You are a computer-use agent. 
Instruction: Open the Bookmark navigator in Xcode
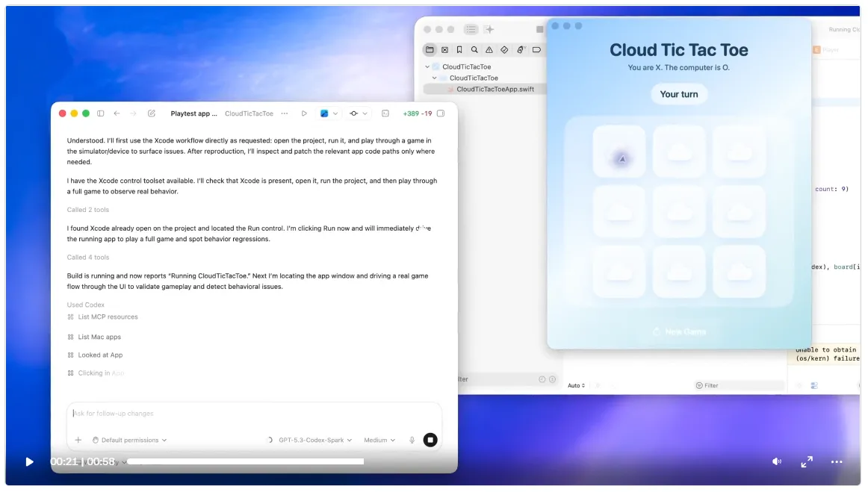tap(459, 50)
